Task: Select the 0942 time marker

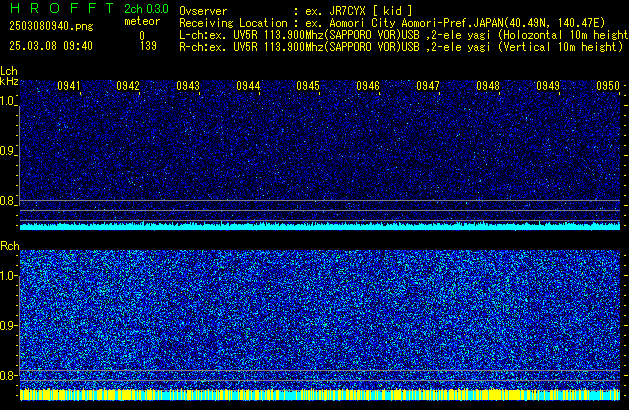Action: pos(128,86)
